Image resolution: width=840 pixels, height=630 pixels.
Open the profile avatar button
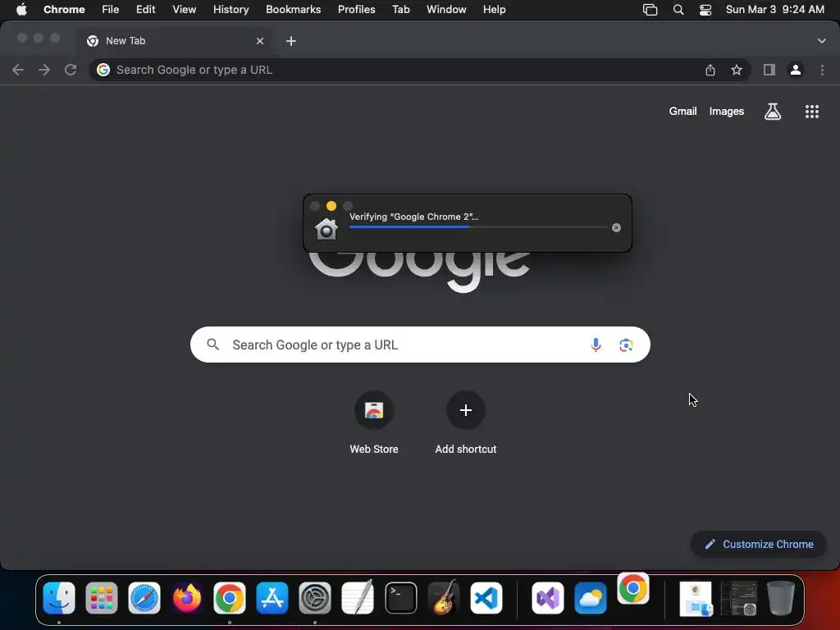(796, 70)
